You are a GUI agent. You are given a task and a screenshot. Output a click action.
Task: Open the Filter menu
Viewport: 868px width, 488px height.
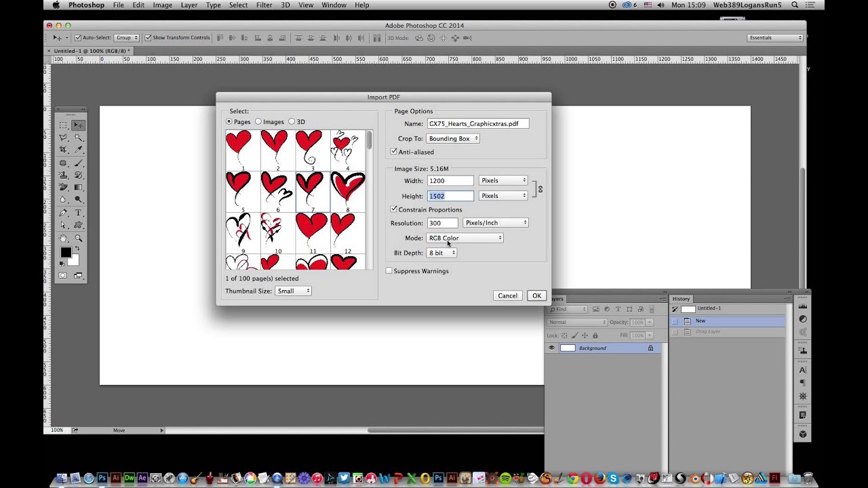[264, 5]
